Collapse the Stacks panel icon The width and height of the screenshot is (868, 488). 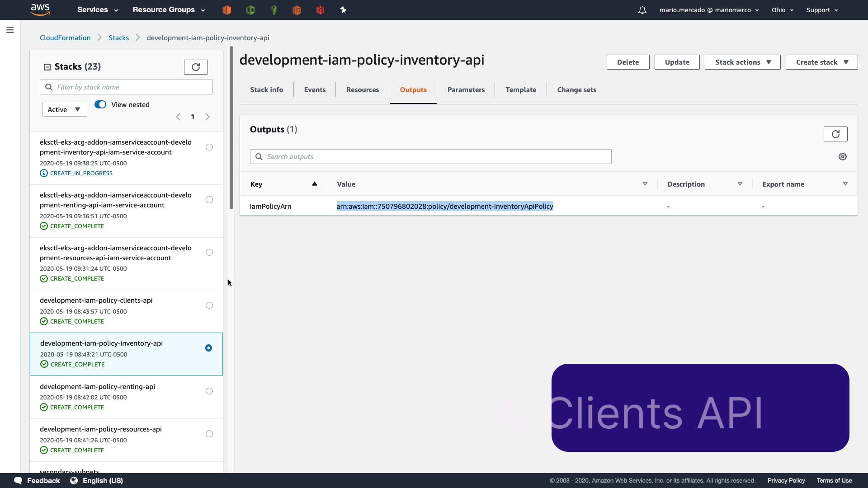pyautogui.click(x=47, y=67)
